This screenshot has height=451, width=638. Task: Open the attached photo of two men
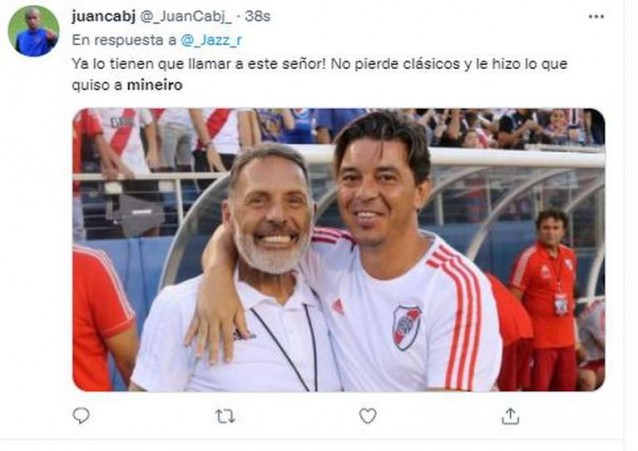tap(339, 250)
